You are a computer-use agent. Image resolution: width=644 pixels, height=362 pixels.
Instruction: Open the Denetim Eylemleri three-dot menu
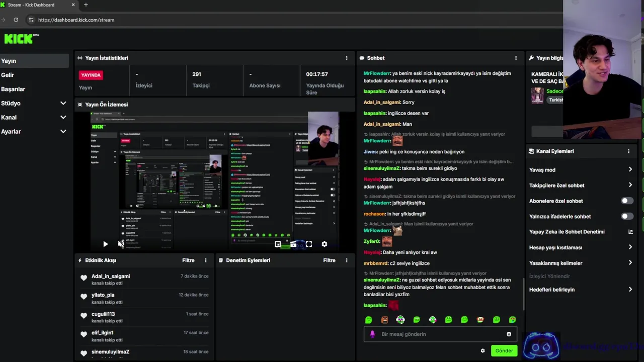[x=346, y=260]
